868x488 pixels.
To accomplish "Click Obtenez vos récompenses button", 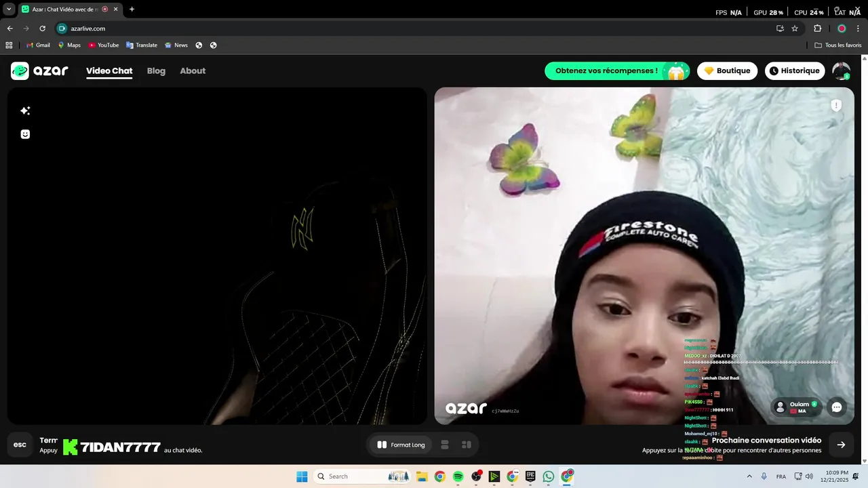I will pos(617,70).
